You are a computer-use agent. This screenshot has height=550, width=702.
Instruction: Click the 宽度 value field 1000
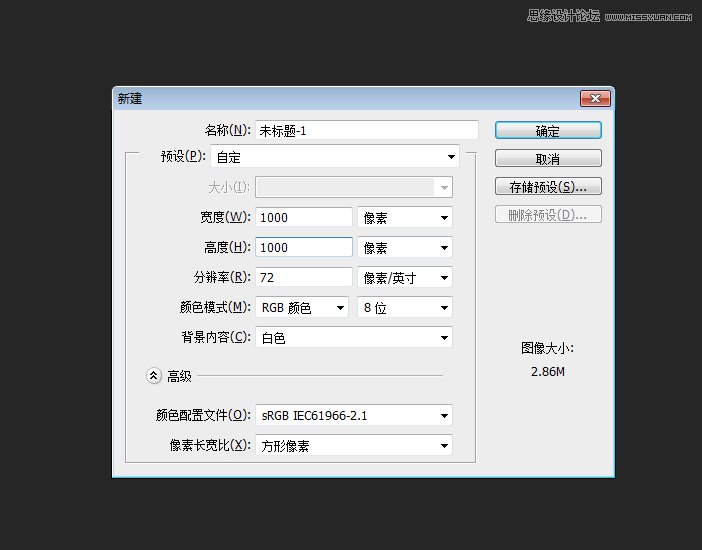[x=304, y=217]
